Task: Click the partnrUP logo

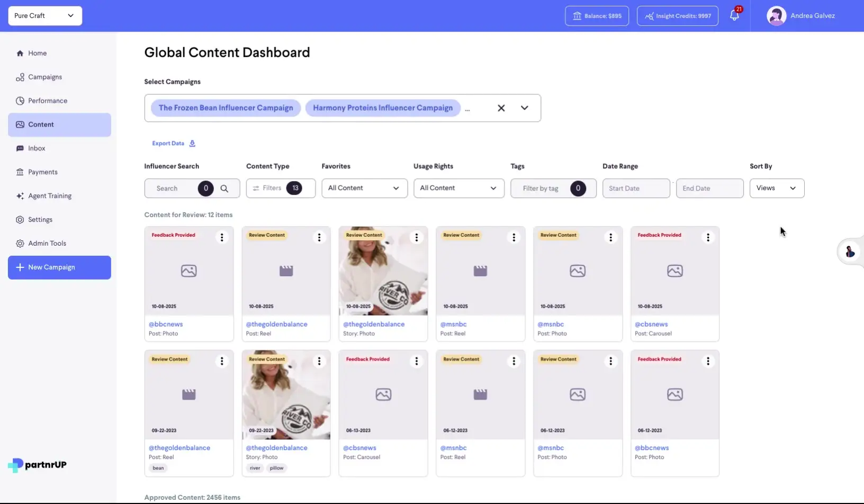Action: click(37, 465)
